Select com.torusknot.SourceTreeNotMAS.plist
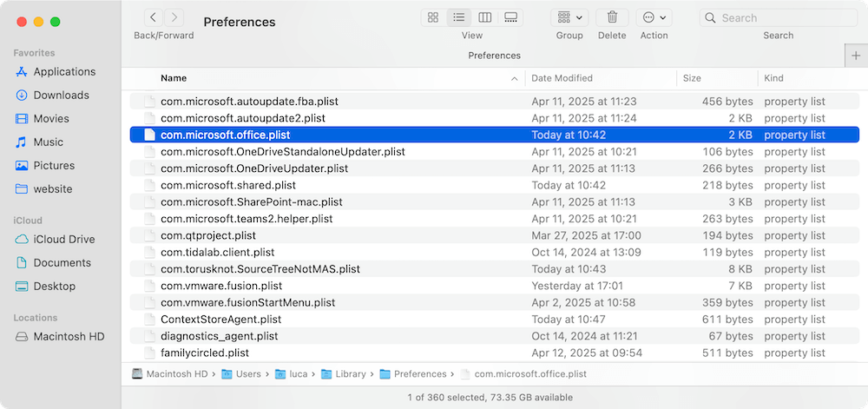Image resolution: width=868 pixels, height=409 pixels. point(495,269)
